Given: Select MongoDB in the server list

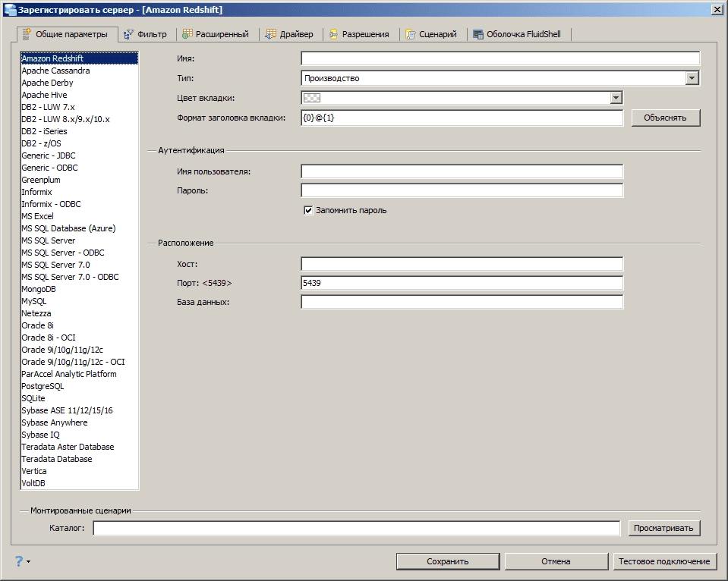Looking at the screenshot, I should 80,289.
